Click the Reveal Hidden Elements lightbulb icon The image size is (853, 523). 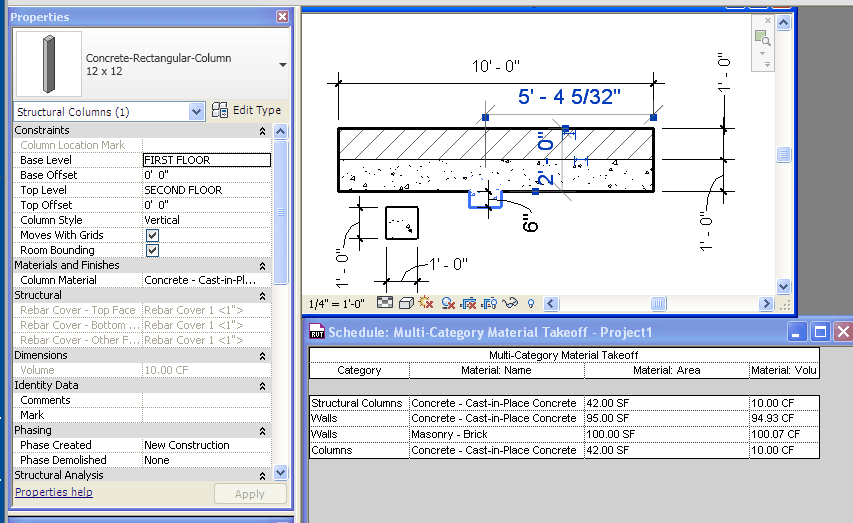point(531,303)
